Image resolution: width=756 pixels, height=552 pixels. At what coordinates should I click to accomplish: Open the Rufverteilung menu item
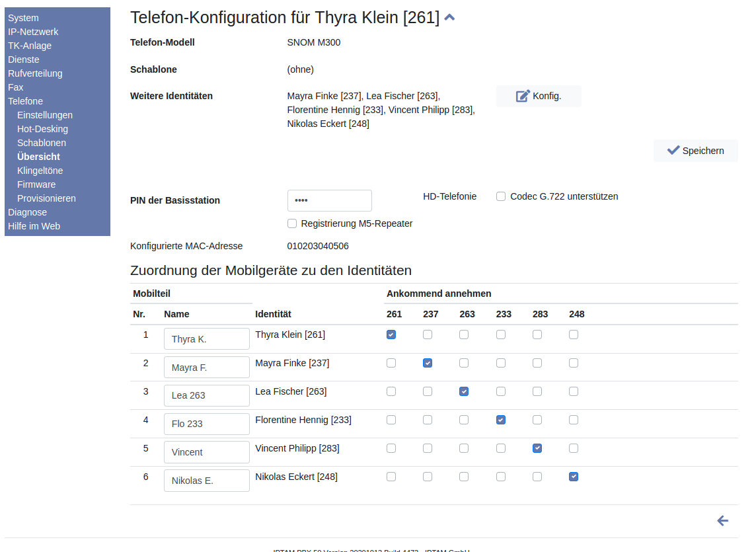point(35,73)
